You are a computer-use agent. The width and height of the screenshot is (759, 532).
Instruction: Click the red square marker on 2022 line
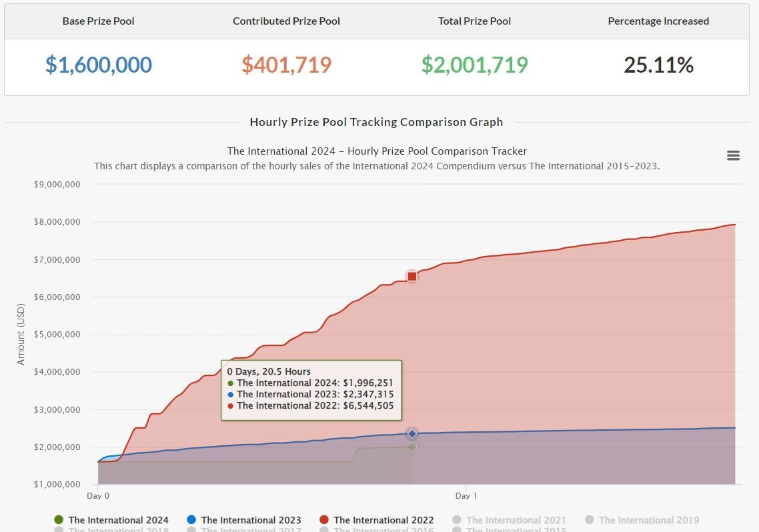(x=412, y=276)
